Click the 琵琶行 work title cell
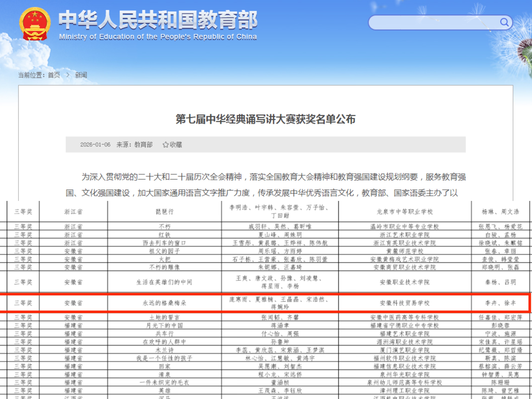This screenshot has height=399, width=532. (164, 212)
